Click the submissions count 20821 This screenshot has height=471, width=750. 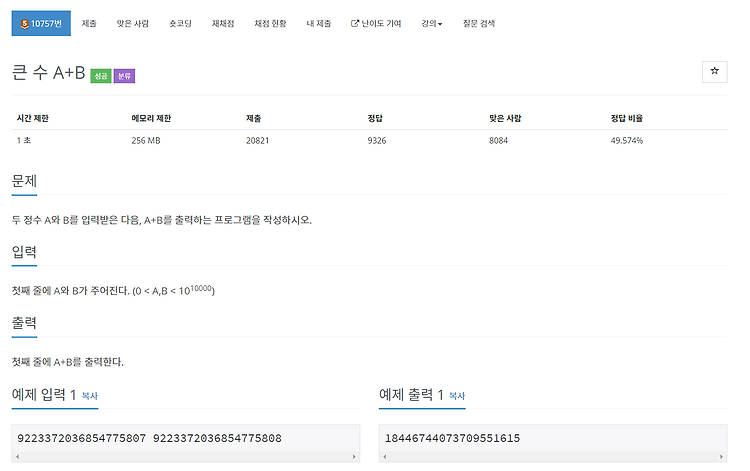(257, 141)
